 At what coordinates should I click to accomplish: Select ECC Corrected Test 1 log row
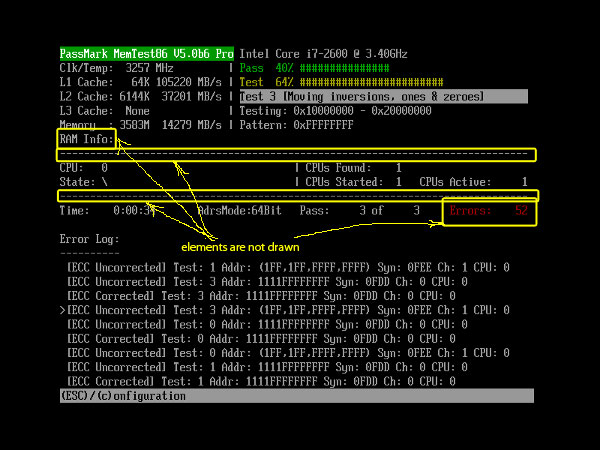[261, 382]
